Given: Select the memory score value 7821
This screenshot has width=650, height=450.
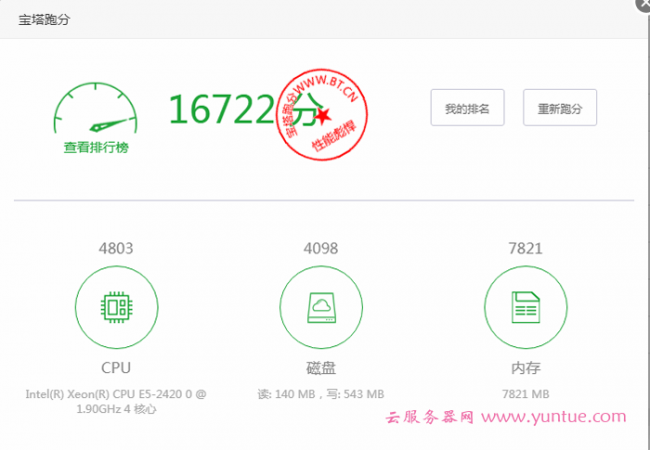Looking at the screenshot, I should tap(524, 248).
